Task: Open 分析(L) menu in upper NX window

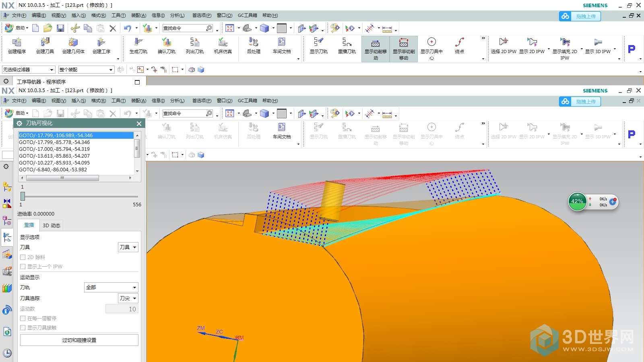Action: [x=177, y=15]
